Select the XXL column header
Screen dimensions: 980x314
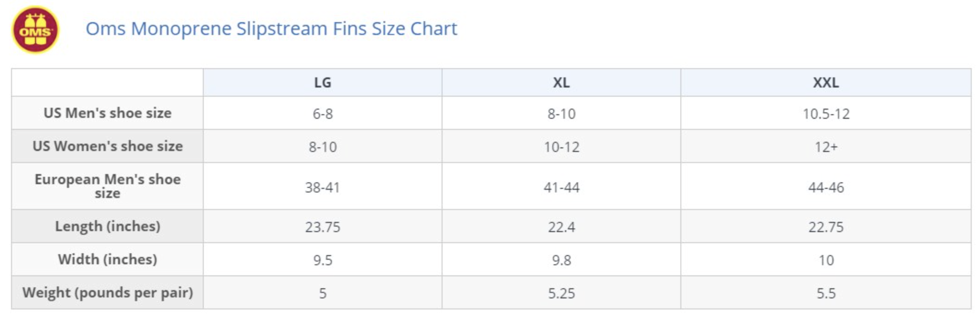[826, 83]
